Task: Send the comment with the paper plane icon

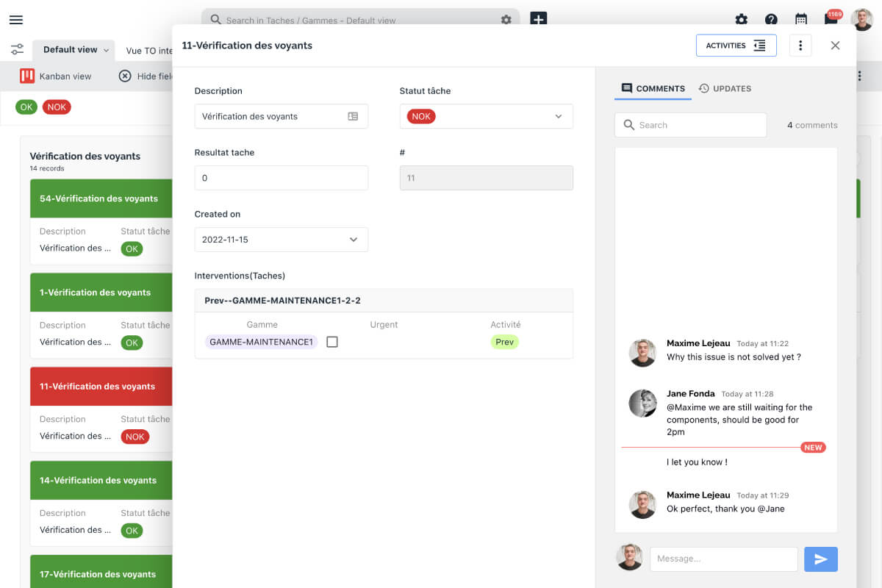Action: point(820,559)
